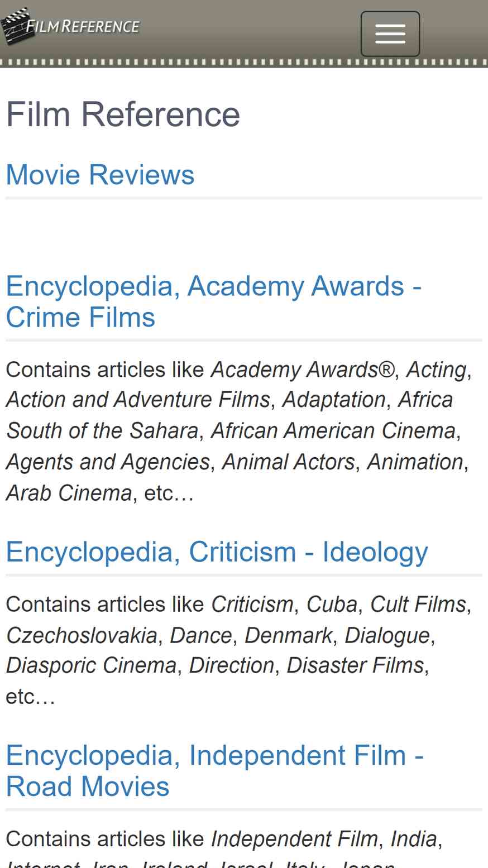Open Encyclopedia, Academy Awards - Crime Films

(213, 301)
